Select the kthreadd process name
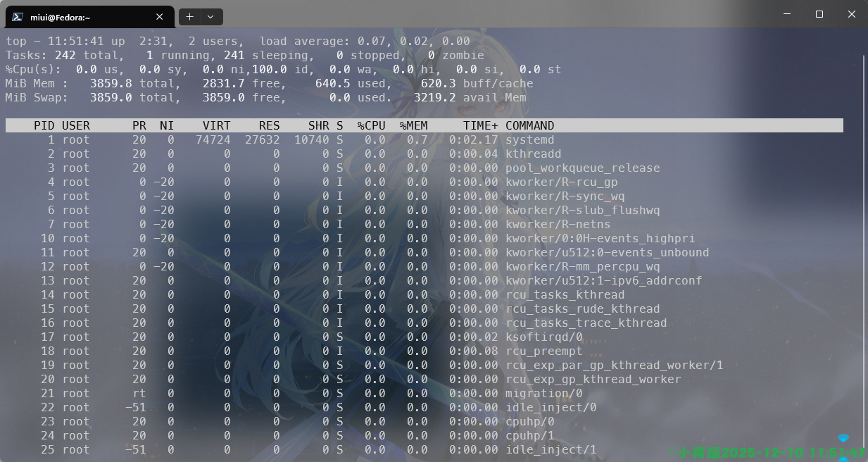Screen dimensions: 868x462 pos(533,154)
